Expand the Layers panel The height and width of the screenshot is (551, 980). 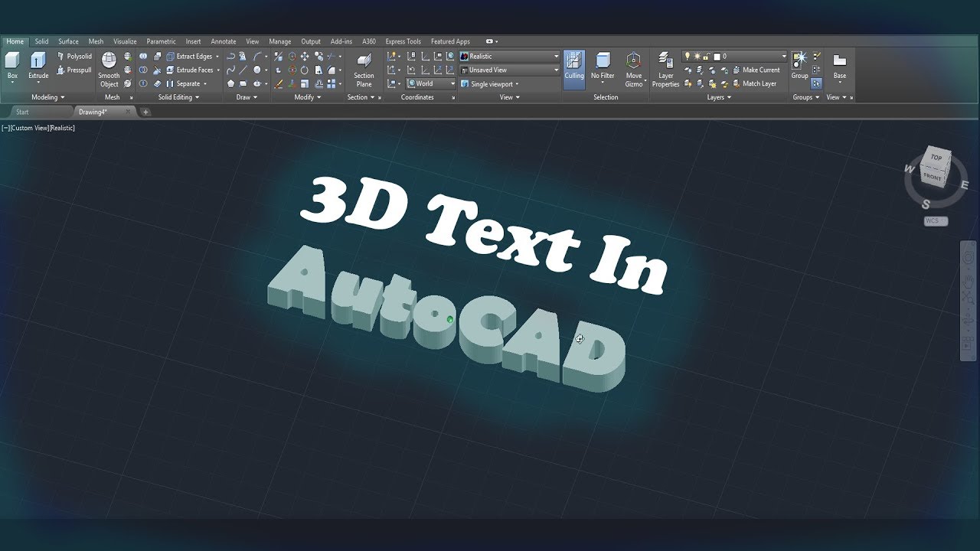tap(719, 97)
